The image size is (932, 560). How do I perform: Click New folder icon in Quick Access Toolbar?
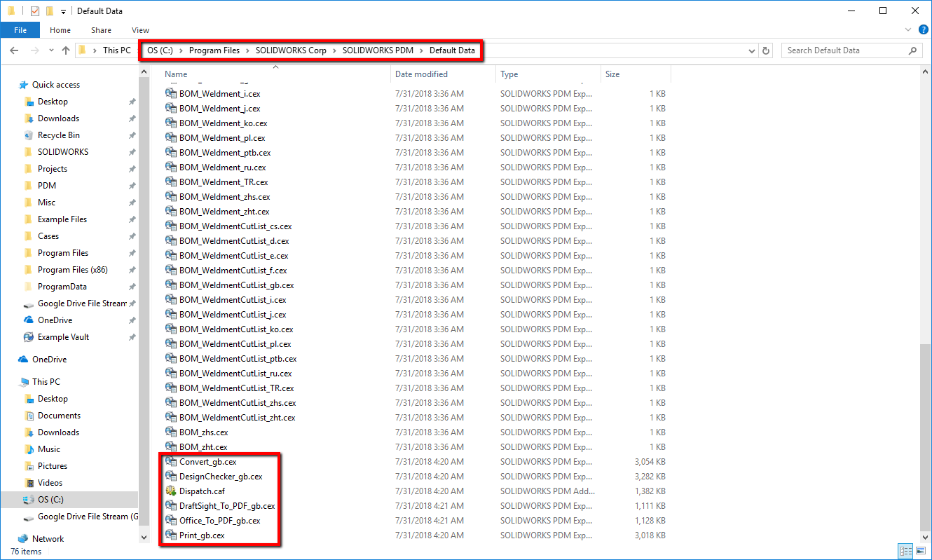click(x=49, y=11)
